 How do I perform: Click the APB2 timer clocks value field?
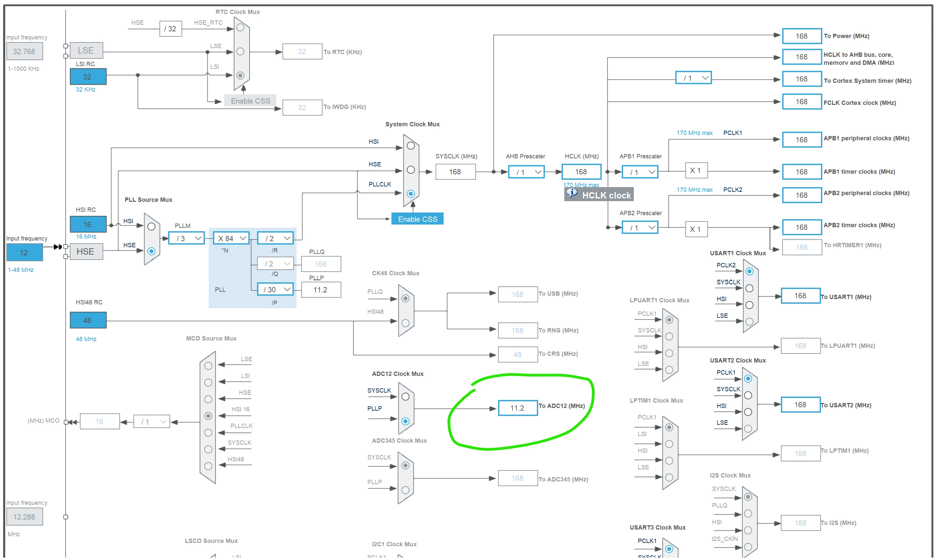pyautogui.click(x=802, y=228)
